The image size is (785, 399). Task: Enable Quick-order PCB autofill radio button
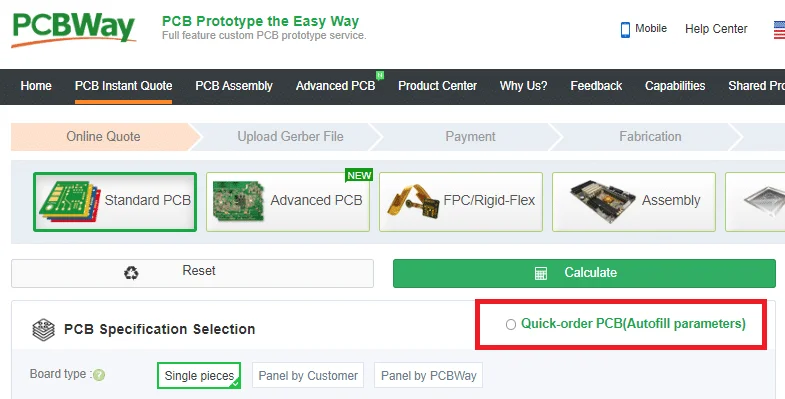[511, 324]
